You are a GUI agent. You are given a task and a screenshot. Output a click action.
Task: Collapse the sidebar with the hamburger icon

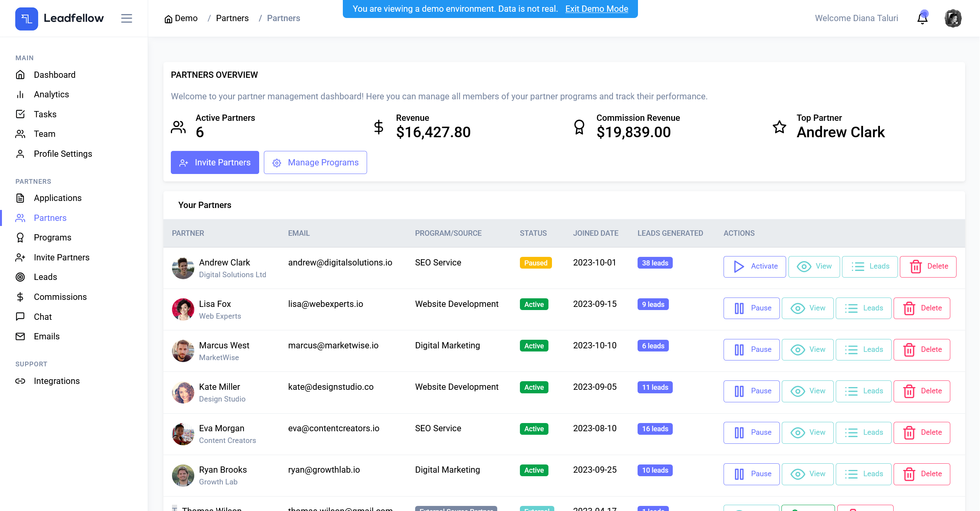(126, 18)
